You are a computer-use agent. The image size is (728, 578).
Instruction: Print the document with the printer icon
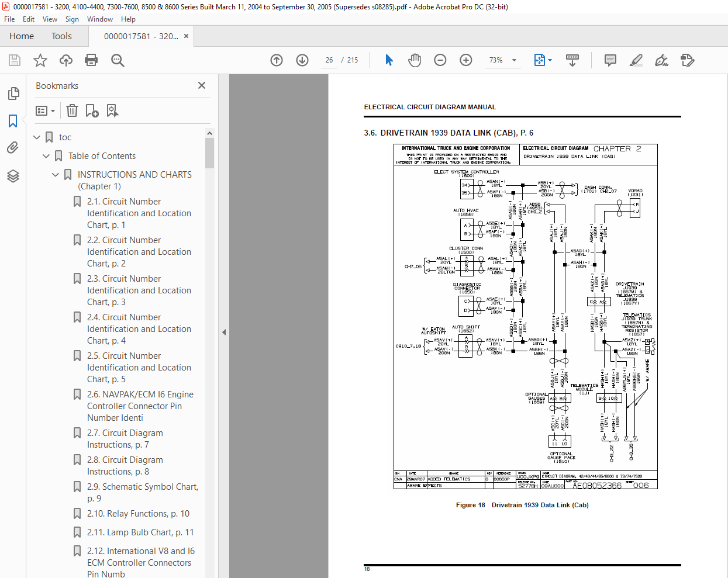click(x=91, y=60)
